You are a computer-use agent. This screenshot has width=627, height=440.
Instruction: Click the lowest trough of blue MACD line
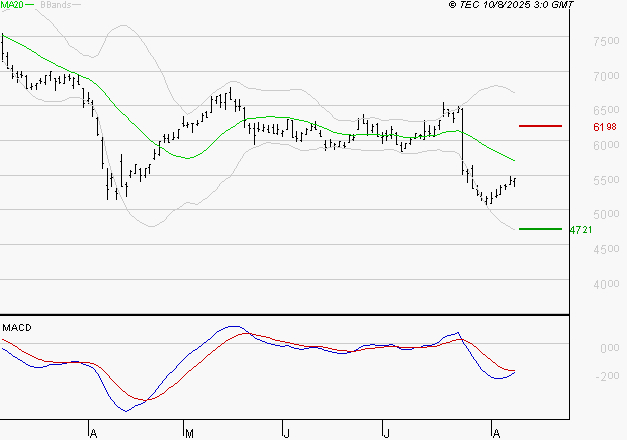tap(126, 410)
